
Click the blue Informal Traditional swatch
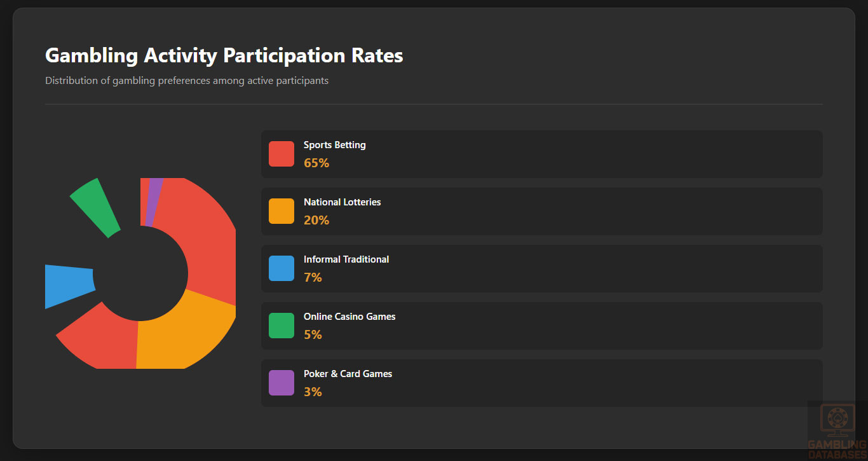pyautogui.click(x=281, y=268)
